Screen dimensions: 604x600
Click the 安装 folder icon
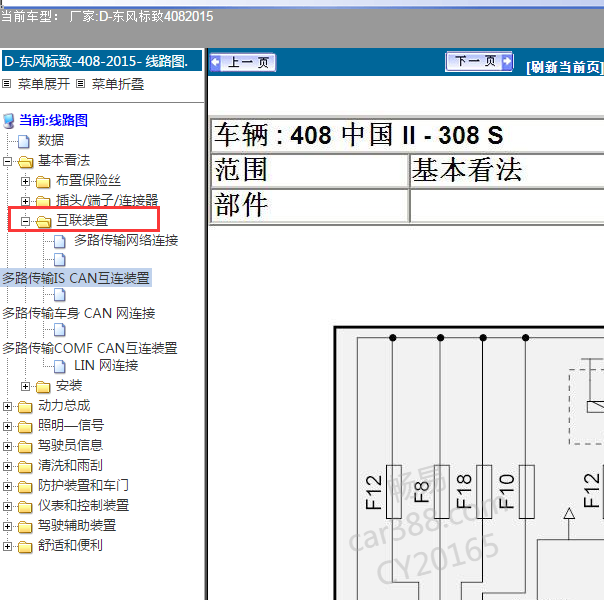click(43, 386)
